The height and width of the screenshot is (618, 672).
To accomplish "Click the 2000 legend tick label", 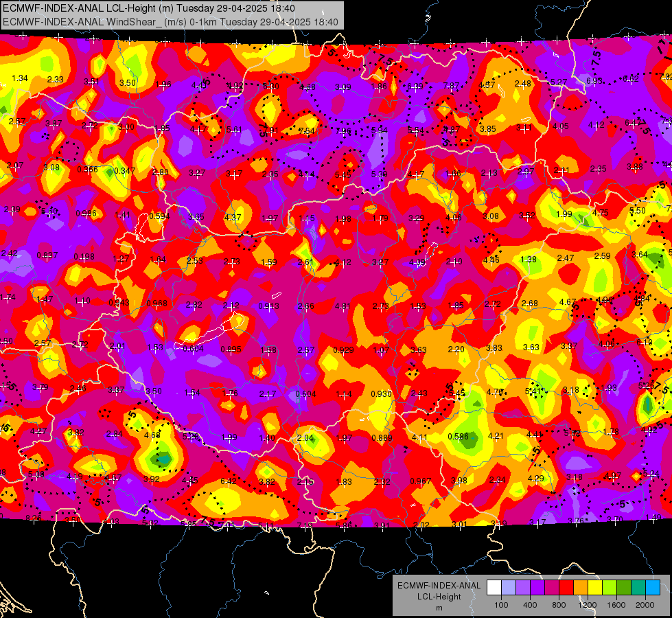I will coord(645,605).
